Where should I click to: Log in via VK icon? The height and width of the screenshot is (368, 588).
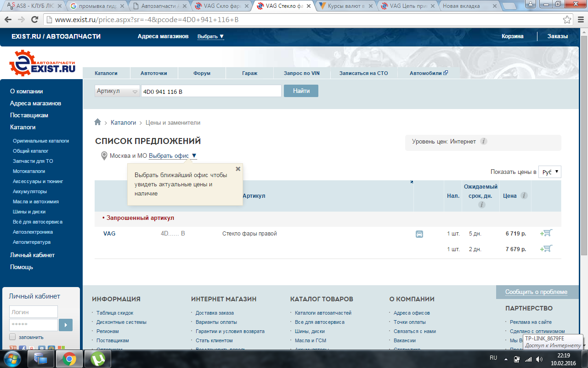pyautogui.click(x=42, y=349)
